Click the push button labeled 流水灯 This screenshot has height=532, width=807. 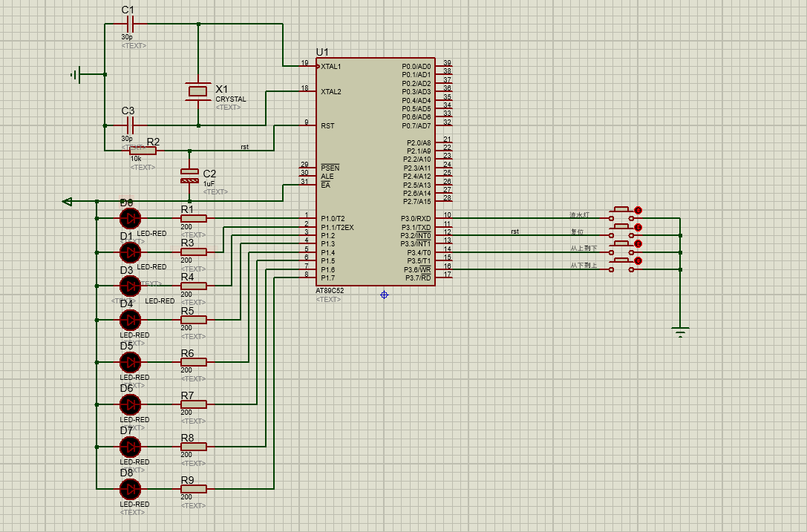tap(621, 213)
